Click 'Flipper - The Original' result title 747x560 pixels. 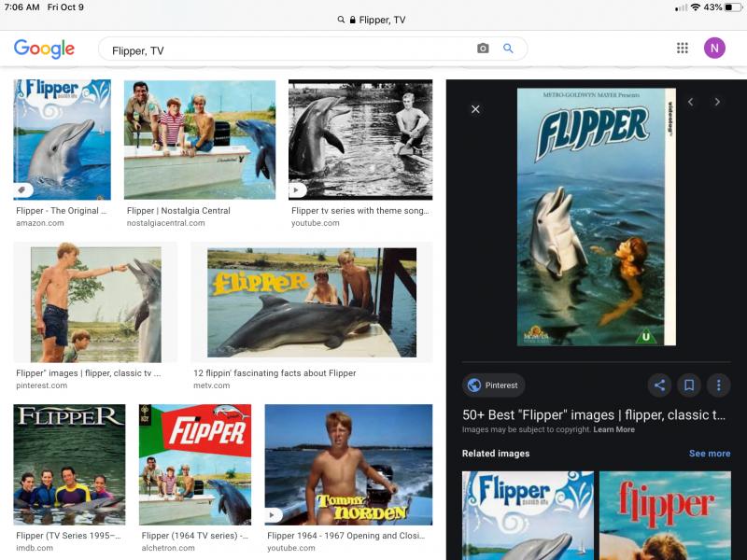[62, 211]
